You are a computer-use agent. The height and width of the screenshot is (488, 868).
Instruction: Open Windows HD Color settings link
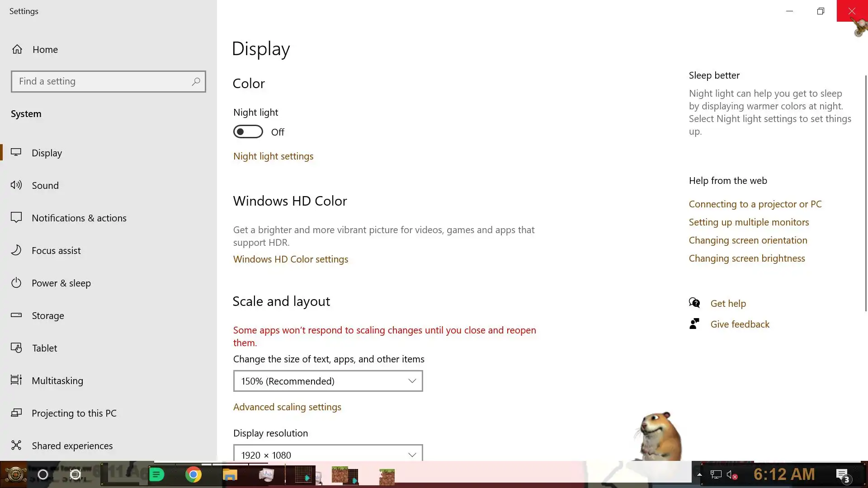coord(290,259)
